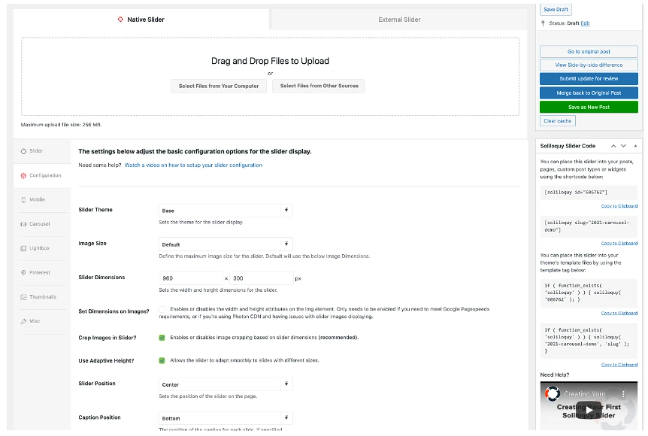Play the Creating Your First Soliloquy Slider video
Image resolution: width=648 pixels, height=436 pixels.
[588, 410]
